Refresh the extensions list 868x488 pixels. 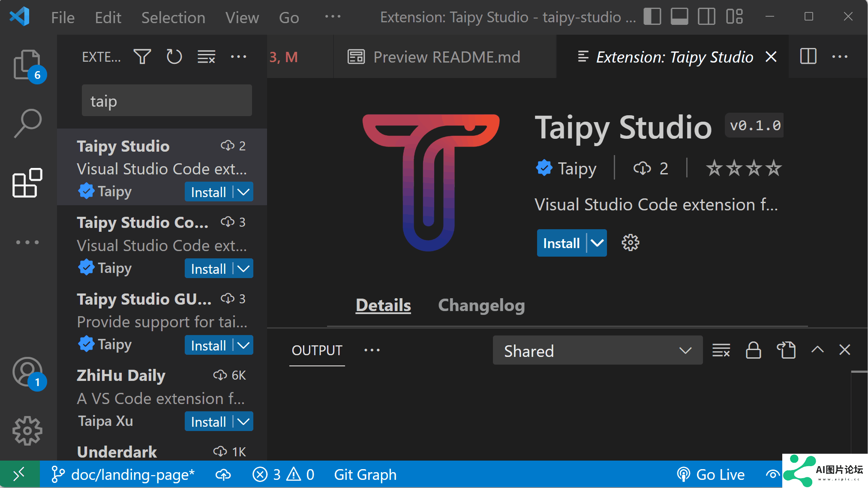click(x=174, y=57)
